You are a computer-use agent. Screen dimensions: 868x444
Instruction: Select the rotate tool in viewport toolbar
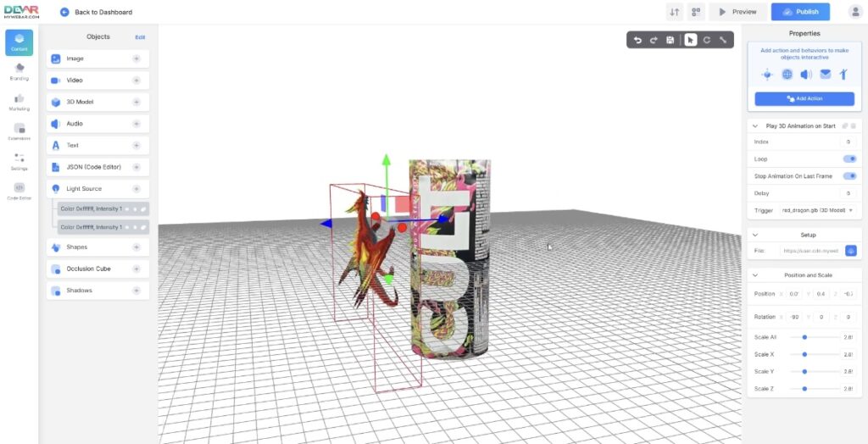pos(706,40)
